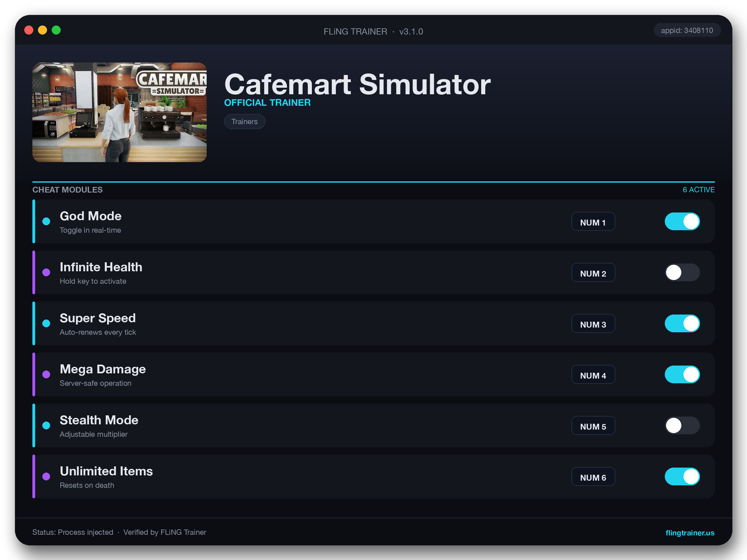Enable the Infinite Health toggle
The width and height of the screenshot is (747, 560).
pyautogui.click(x=682, y=273)
